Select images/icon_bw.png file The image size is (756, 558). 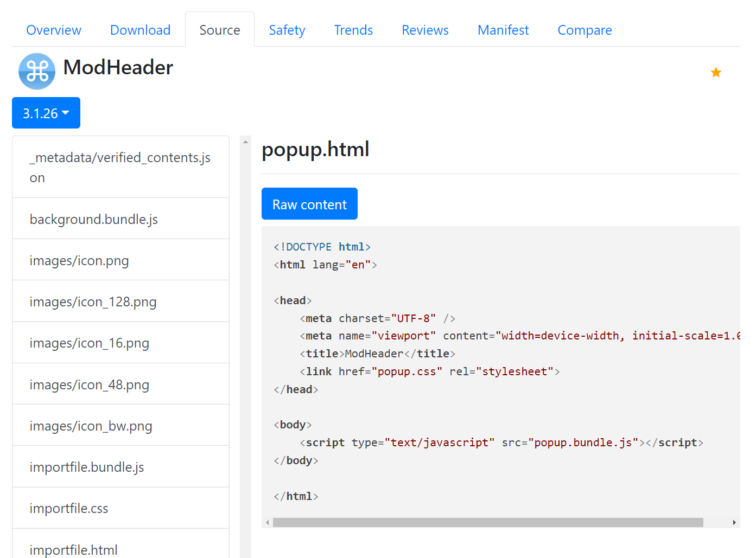click(120, 425)
